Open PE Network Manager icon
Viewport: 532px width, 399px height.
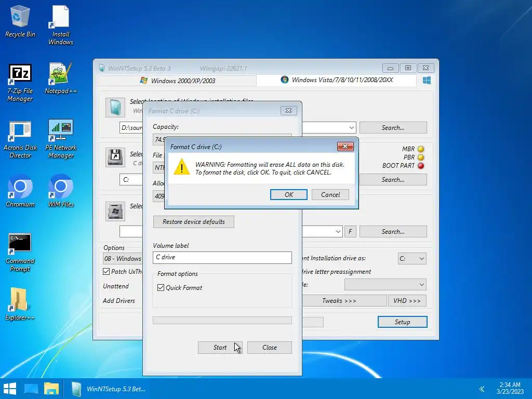tap(60, 139)
